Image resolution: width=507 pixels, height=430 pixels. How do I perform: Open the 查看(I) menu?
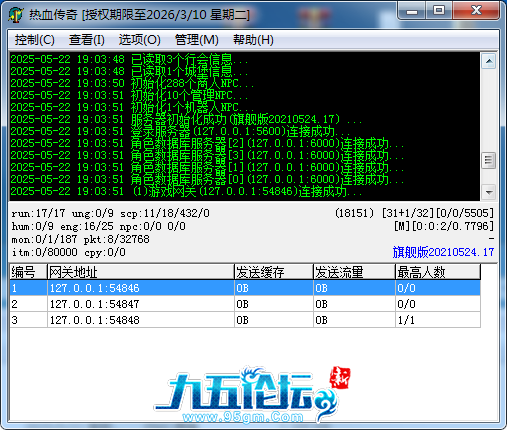[87, 40]
